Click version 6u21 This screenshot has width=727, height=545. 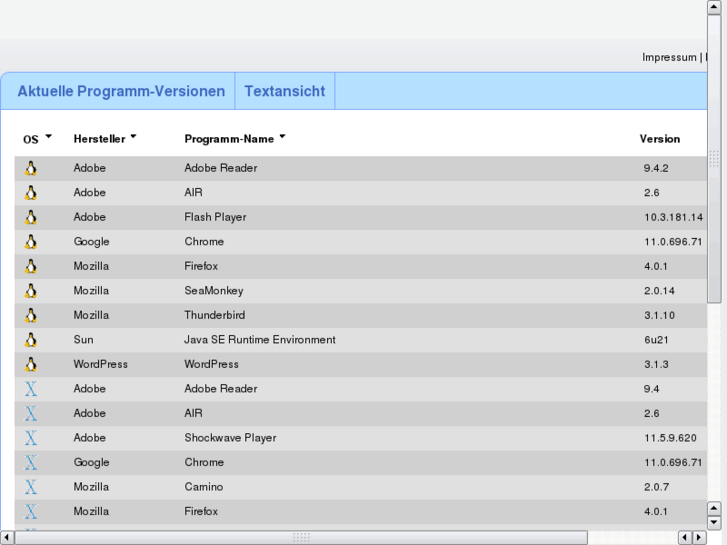(656, 340)
